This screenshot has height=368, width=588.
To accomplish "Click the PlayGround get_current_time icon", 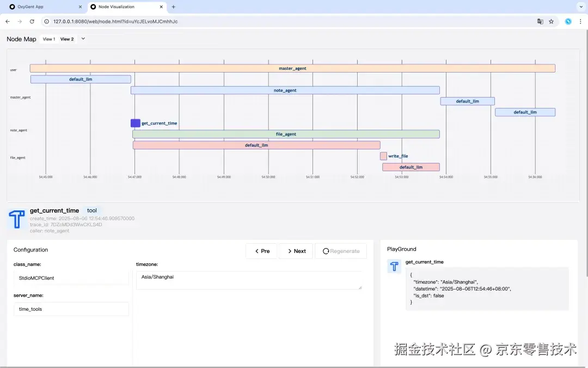I will 394,266.
